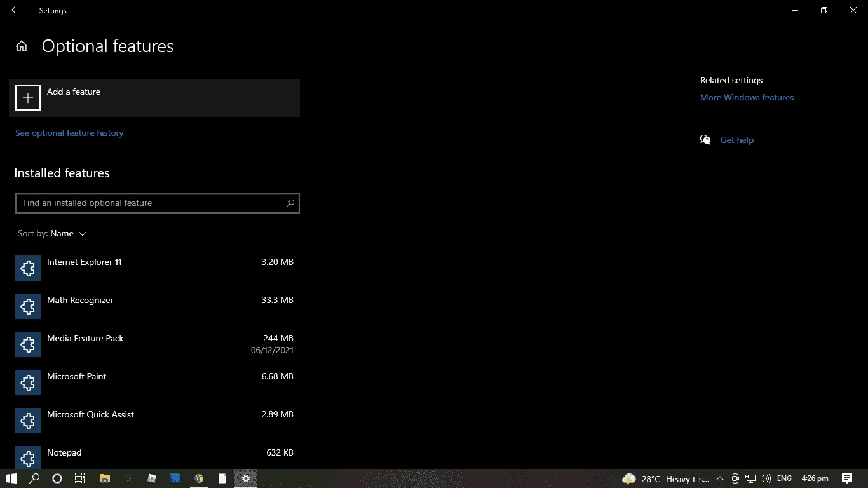Click the Related settings label

pos(731,80)
